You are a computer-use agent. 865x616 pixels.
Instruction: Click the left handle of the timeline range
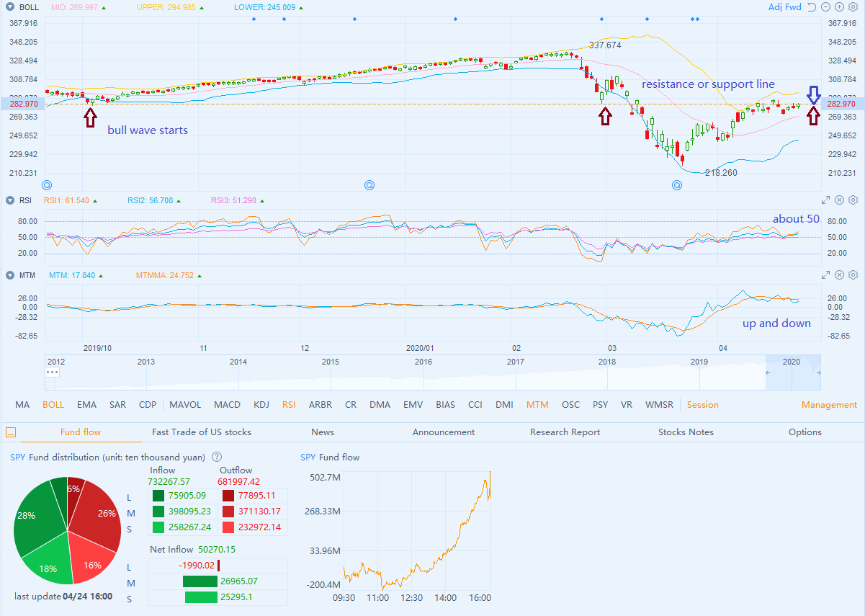(767, 372)
